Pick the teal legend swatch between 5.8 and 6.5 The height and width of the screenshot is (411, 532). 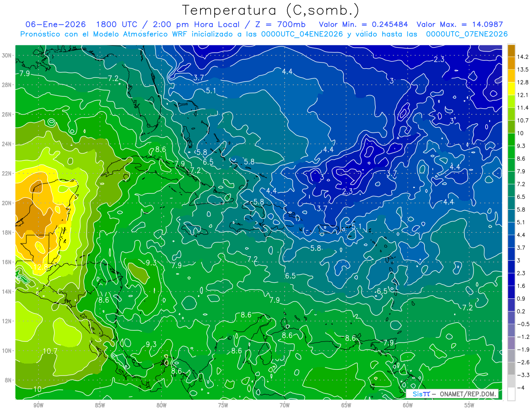point(511,203)
